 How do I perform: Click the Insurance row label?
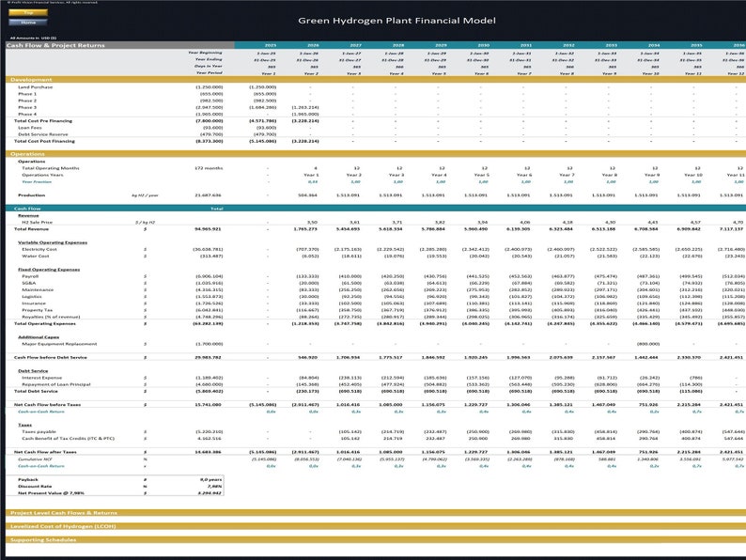(x=34, y=303)
